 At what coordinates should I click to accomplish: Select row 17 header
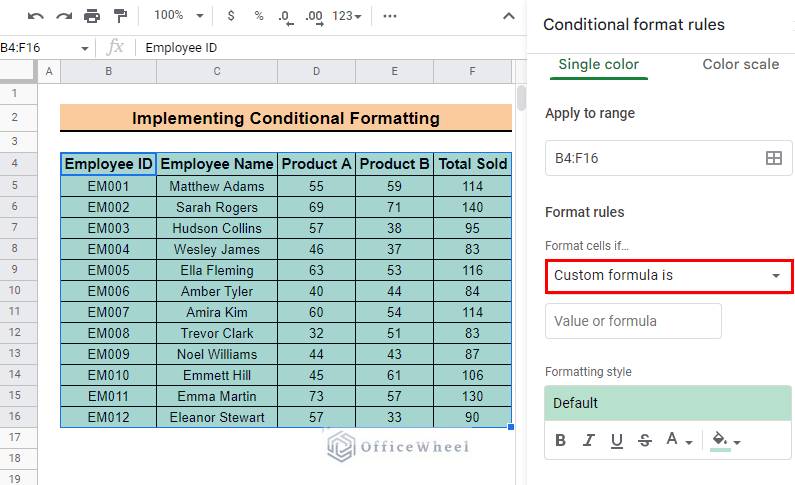tap(18, 437)
